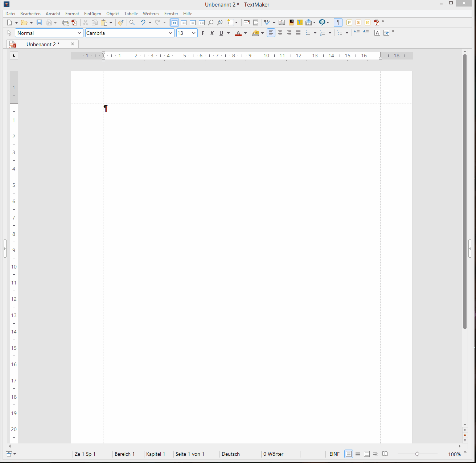The image size is (476, 463).
Task: Click the full page view icon
Action: [193, 22]
